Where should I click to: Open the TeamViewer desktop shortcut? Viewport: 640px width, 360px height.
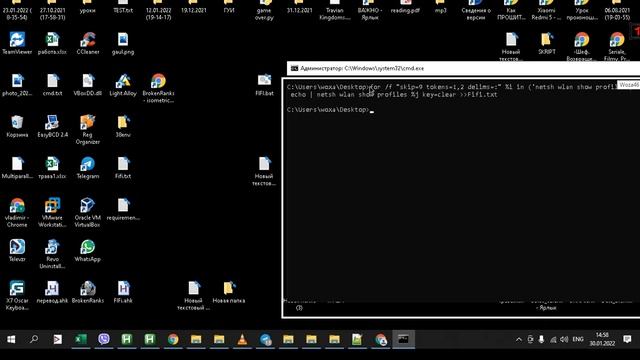pos(17,44)
